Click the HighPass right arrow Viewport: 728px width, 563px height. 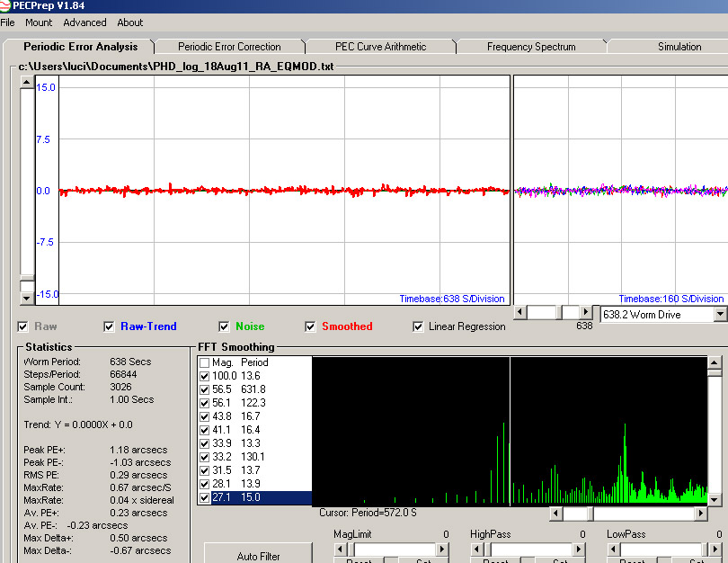click(x=579, y=550)
